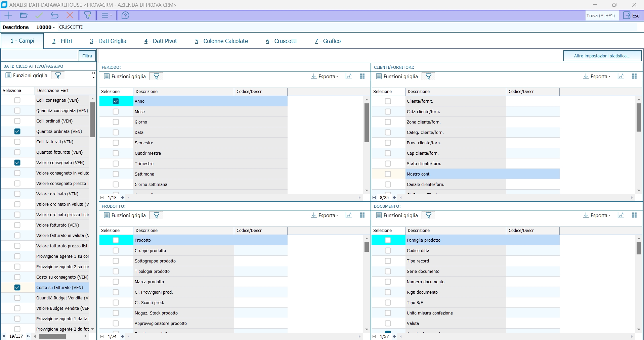The image size is (644, 340).
Task: Open the Esporta dropdown in DOCUMENTO panel
Action: click(x=597, y=215)
